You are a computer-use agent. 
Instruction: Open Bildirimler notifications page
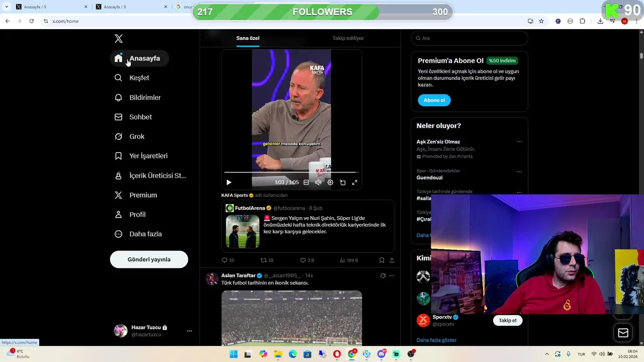(x=138, y=98)
